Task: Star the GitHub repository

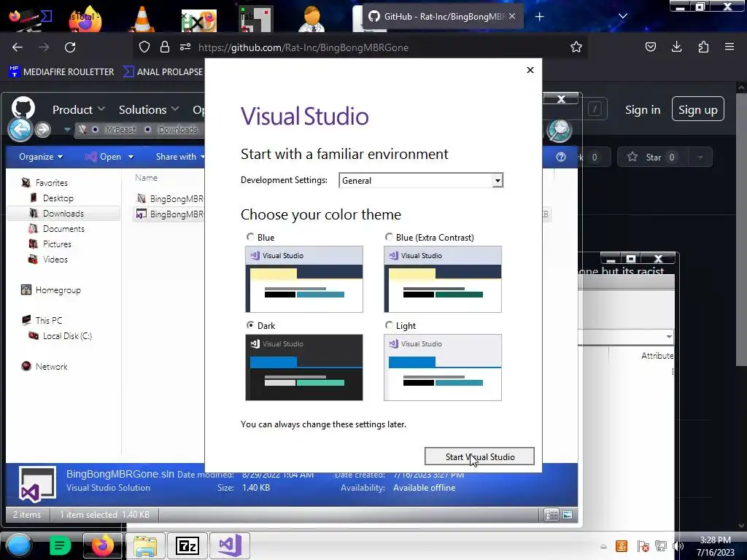Action: [651, 157]
